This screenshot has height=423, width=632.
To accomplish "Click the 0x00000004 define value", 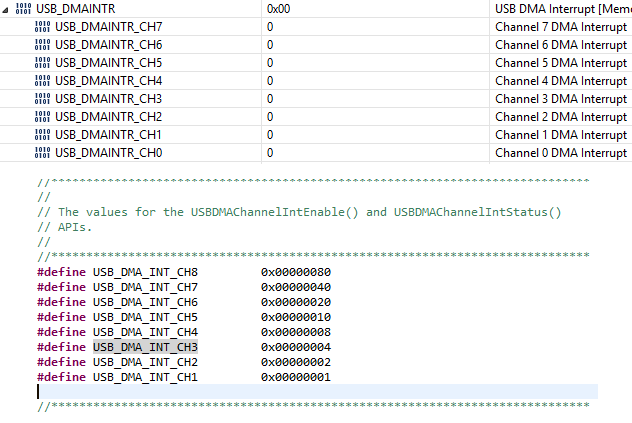I will (296, 347).
